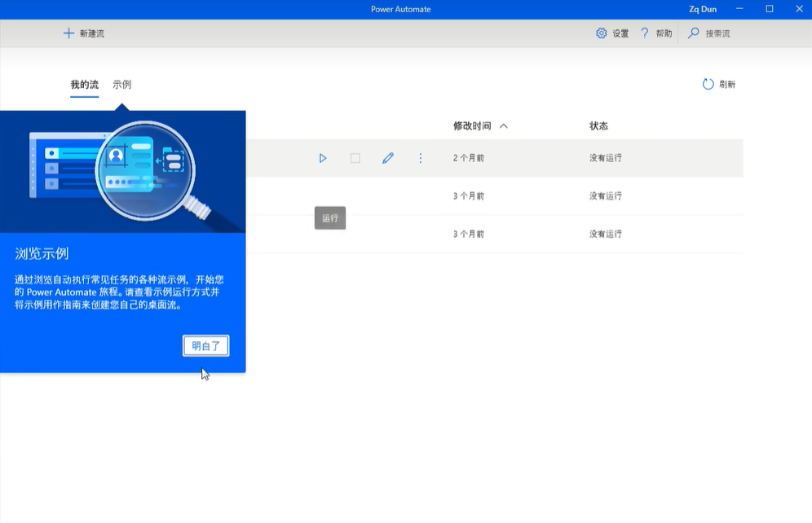812x523 pixels.
Task: Focus the 搜索流 search field
Action: point(717,33)
